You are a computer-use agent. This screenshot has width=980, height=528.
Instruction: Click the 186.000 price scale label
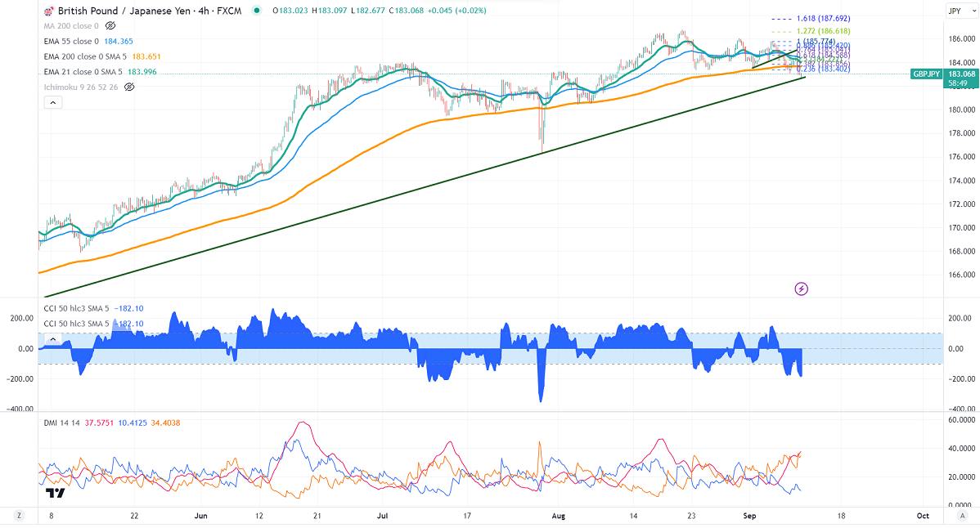click(963, 38)
